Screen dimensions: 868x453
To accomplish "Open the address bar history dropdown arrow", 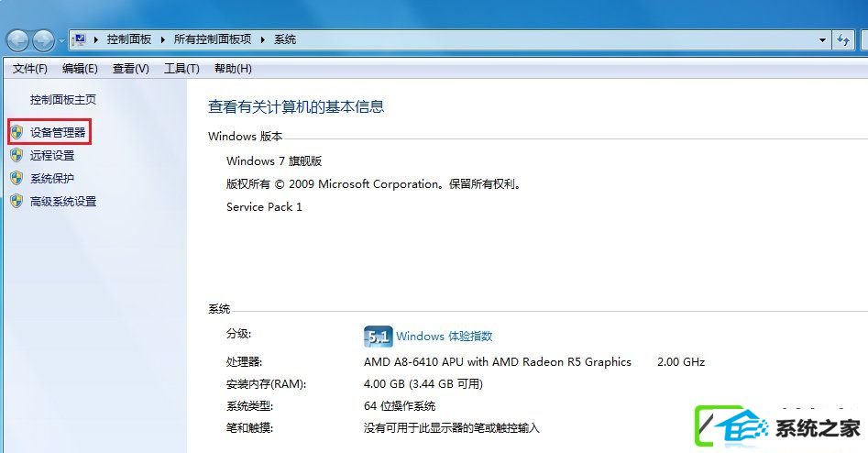I will tap(822, 39).
